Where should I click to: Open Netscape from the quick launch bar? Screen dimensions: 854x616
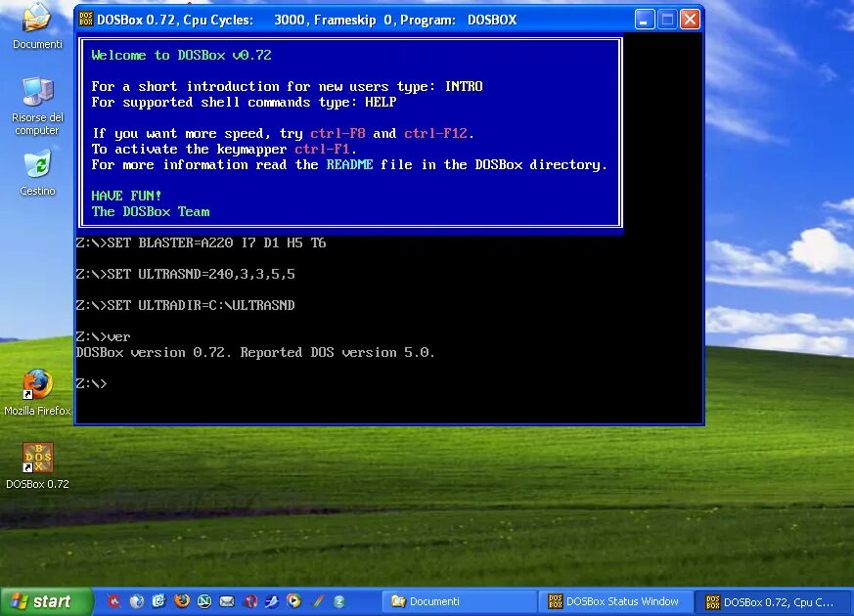pyautogui.click(x=202, y=601)
